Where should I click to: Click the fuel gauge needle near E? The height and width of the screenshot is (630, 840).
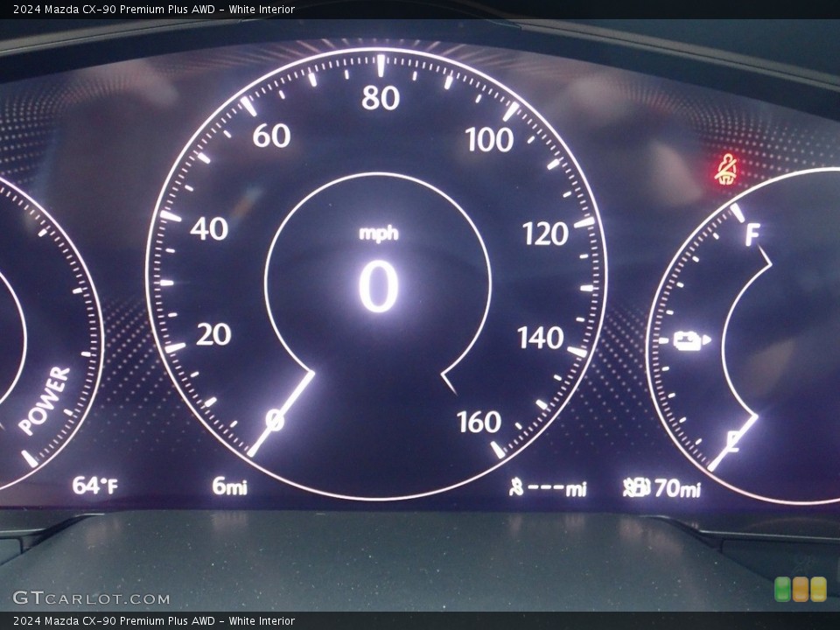tap(732, 443)
